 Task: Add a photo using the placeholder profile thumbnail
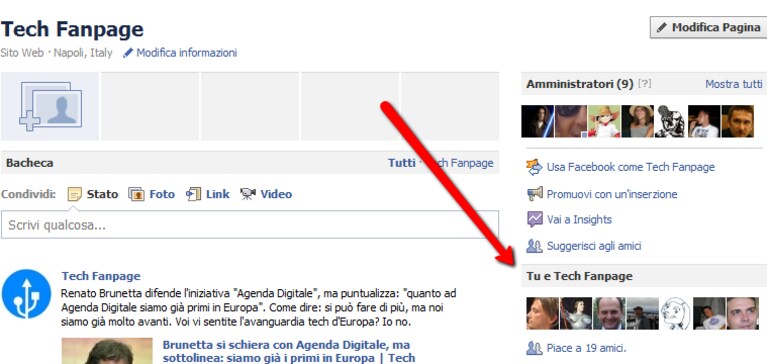pos(50,106)
